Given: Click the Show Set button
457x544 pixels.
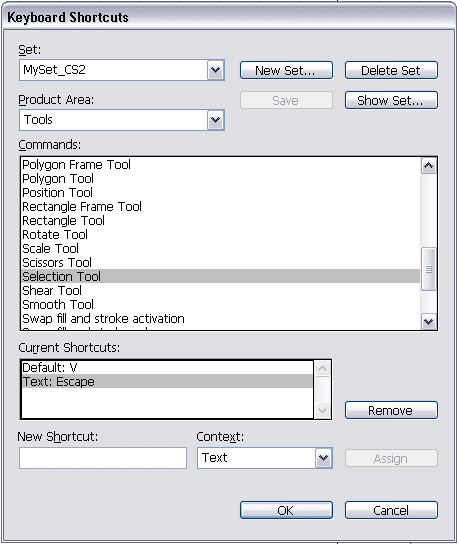Looking at the screenshot, I should [391, 100].
